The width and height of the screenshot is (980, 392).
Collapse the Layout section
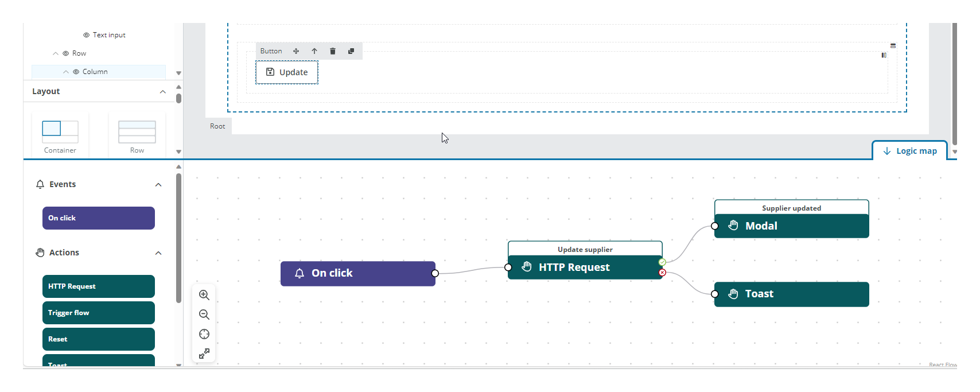tap(162, 92)
